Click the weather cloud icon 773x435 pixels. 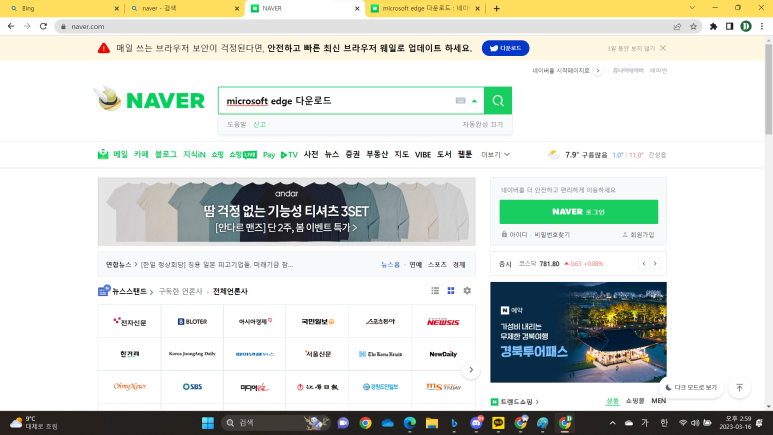click(x=554, y=154)
